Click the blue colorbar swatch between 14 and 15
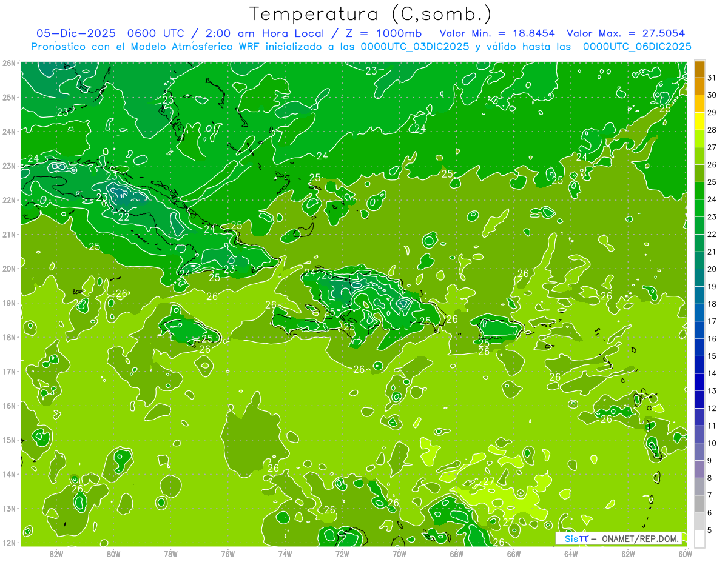 (699, 364)
